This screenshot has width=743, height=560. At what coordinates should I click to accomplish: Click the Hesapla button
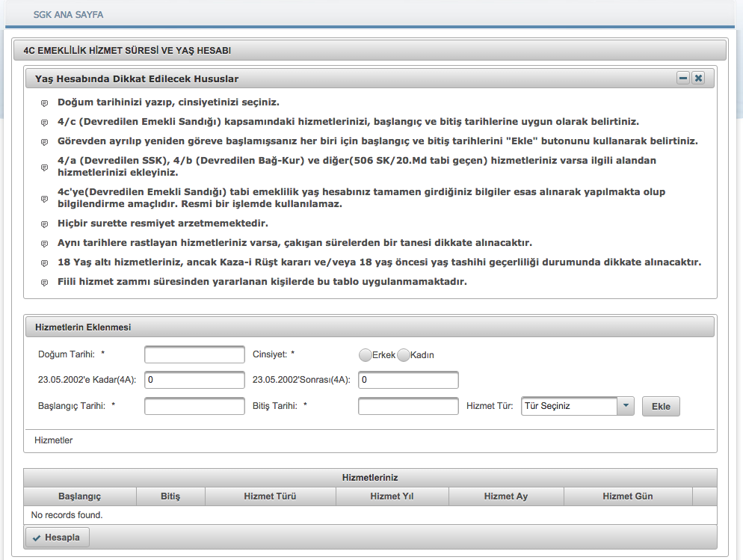coord(58,538)
